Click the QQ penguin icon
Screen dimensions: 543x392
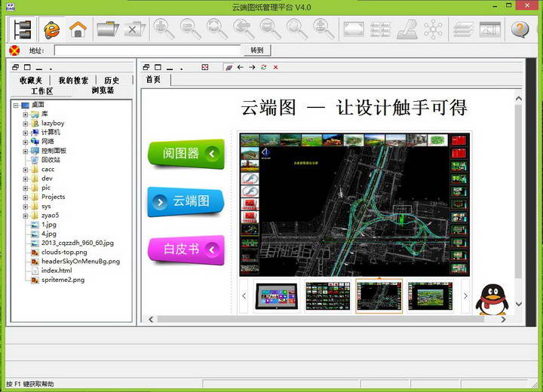(x=491, y=299)
